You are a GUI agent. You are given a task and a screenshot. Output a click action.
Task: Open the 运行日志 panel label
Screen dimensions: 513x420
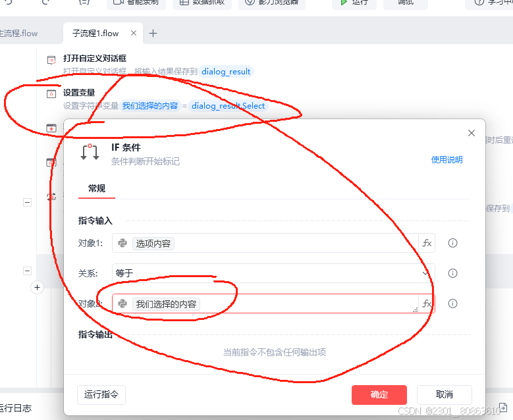click(16, 408)
